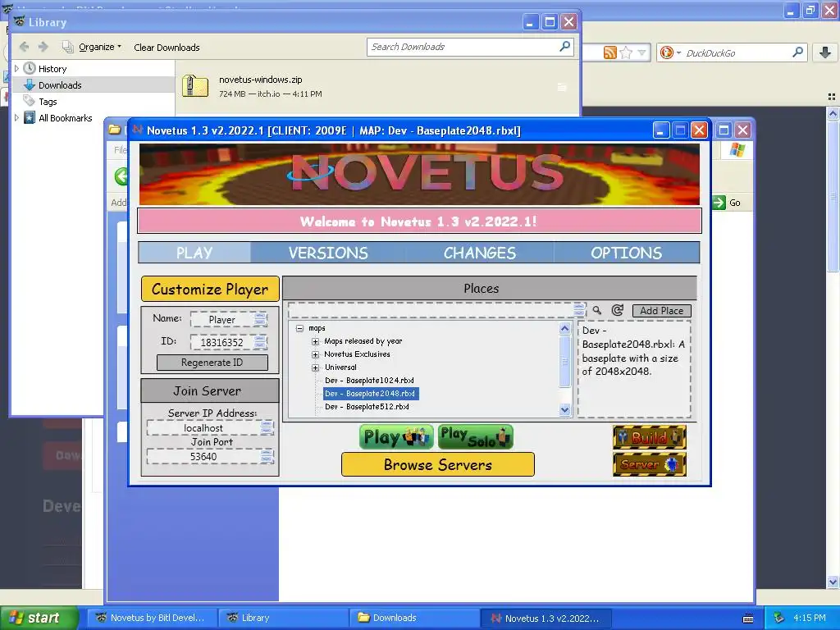Click the browser page scroll down arrow
The height and width of the screenshot is (630, 840).
click(x=833, y=582)
